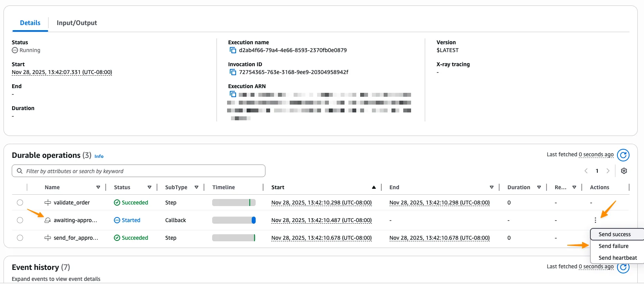Viewport: 644px width, 284px height.
Task: Open Durable operations table settings gear
Action: [624, 171]
